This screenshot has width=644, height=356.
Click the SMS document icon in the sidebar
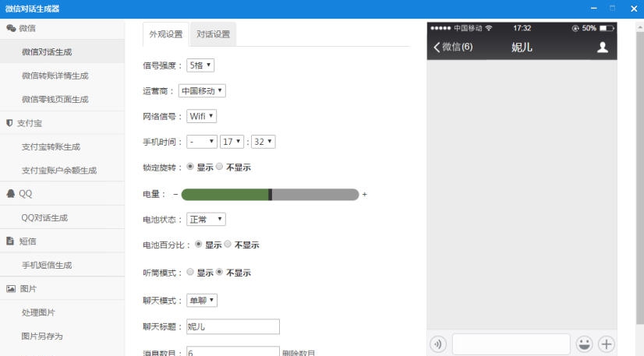10,241
